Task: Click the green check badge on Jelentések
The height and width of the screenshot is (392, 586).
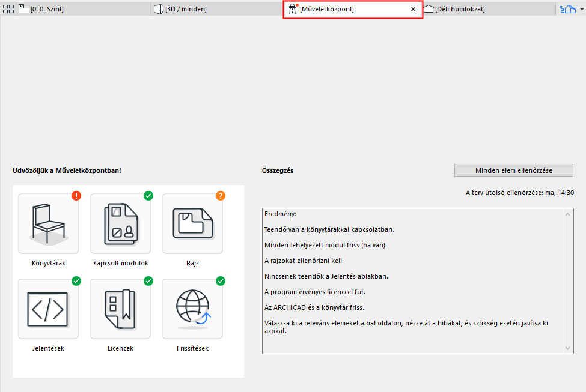Action: pos(76,281)
